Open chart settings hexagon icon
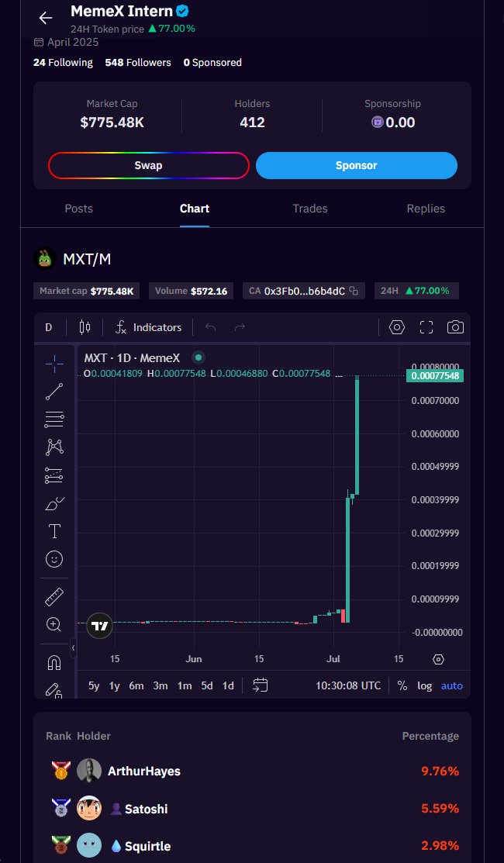 [397, 327]
